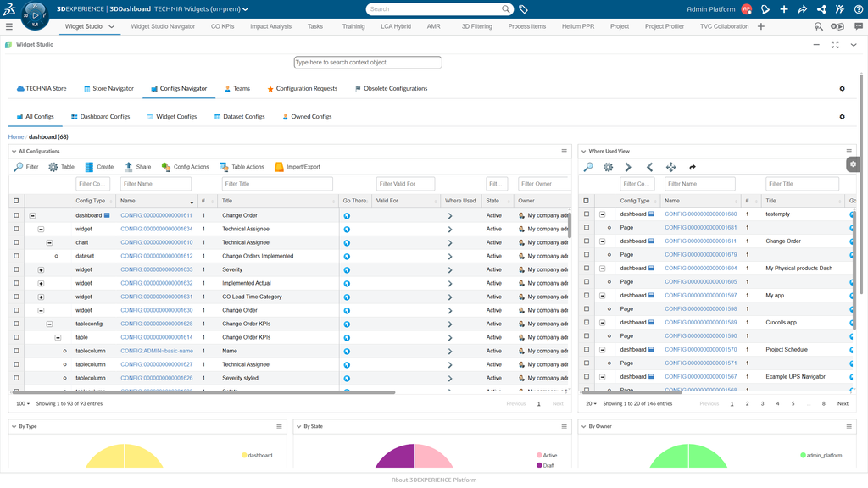Open Table Actions in toolbar

[242, 167]
